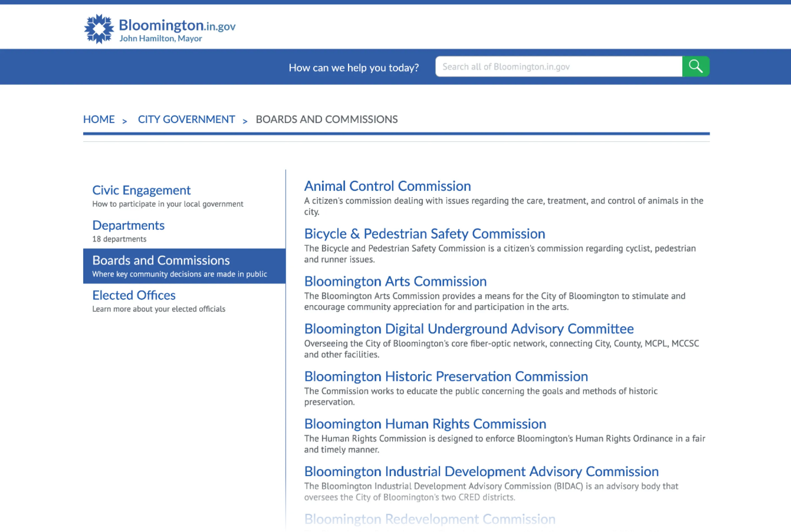Go to HOME breadcrumb link
791x532 pixels.
click(99, 119)
